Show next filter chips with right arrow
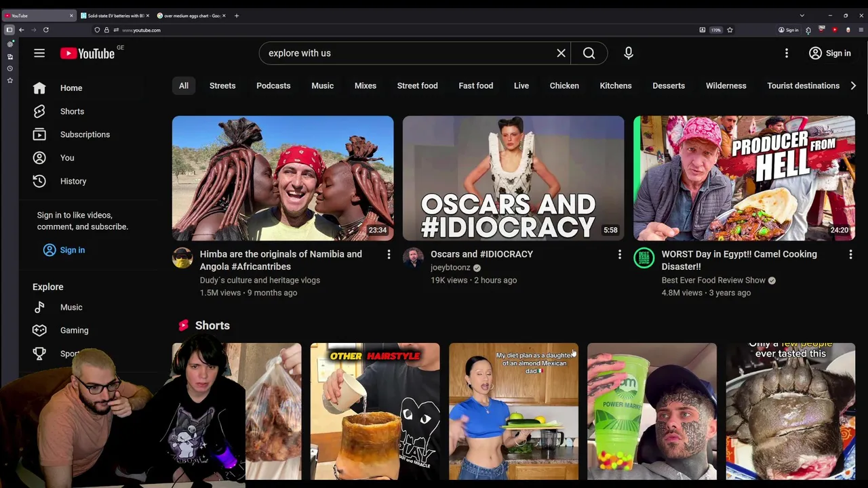The width and height of the screenshot is (868, 488). [853, 85]
